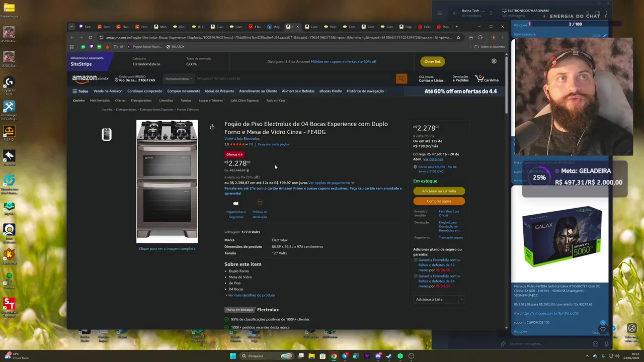Open the Mais Vendidos subnav item

100,101
